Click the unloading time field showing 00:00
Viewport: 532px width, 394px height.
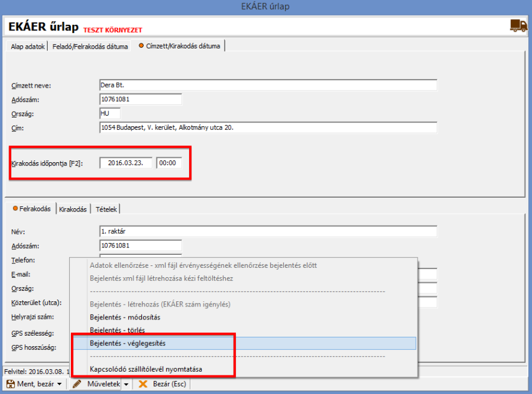[168, 163]
